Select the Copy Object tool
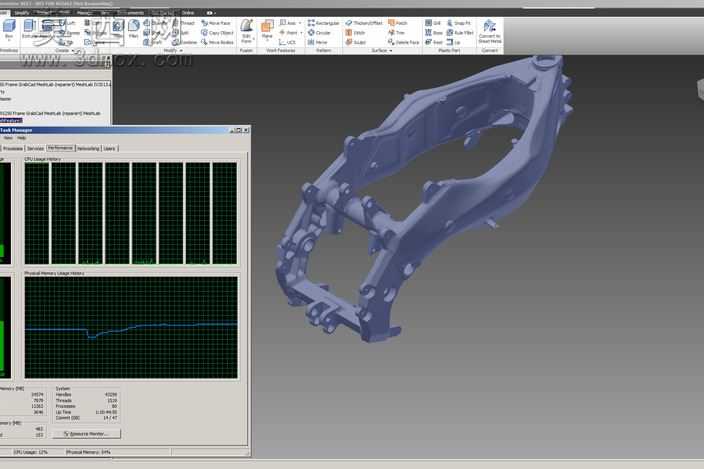The height and width of the screenshot is (469, 704). coord(217,33)
